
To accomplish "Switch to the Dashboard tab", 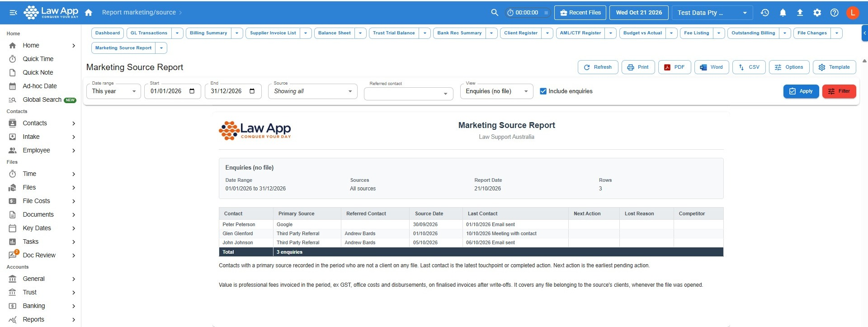I will [x=108, y=33].
